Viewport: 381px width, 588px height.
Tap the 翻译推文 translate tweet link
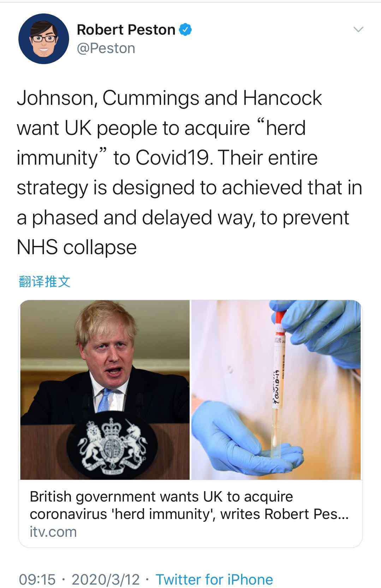(x=44, y=281)
